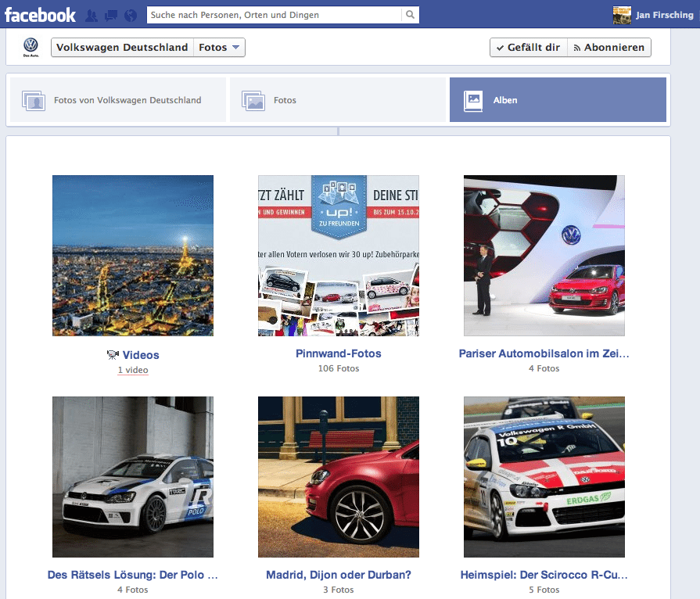The height and width of the screenshot is (599, 700).
Task: Click the 3 Fotos count text
Action: pos(339,590)
